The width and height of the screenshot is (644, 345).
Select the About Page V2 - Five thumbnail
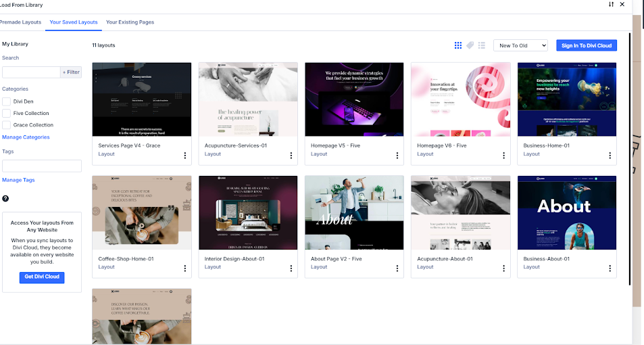(x=354, y=212)
